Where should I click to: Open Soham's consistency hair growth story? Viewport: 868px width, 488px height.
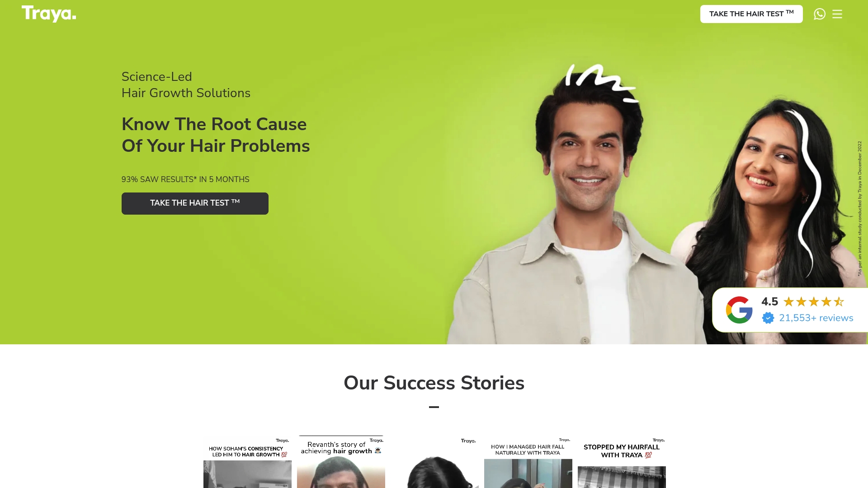pos(247,462)
